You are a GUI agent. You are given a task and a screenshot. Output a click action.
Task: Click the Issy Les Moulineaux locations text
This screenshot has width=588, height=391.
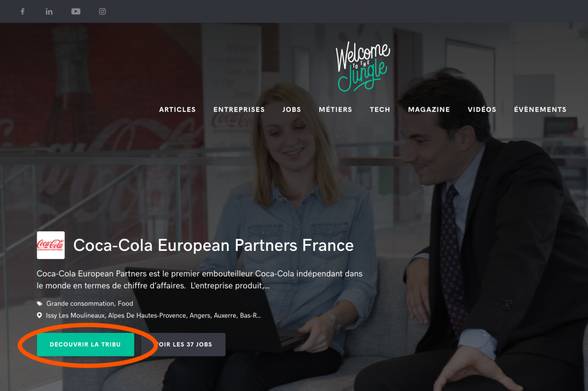153,316
